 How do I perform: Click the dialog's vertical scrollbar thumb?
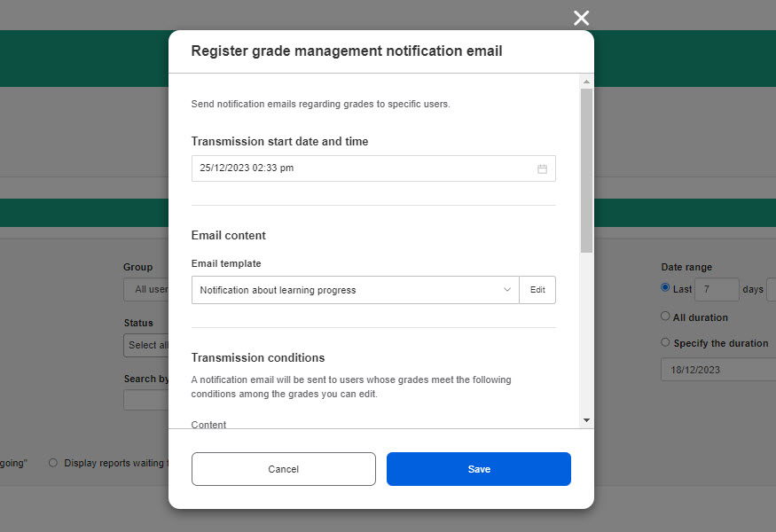coord(586,168)
